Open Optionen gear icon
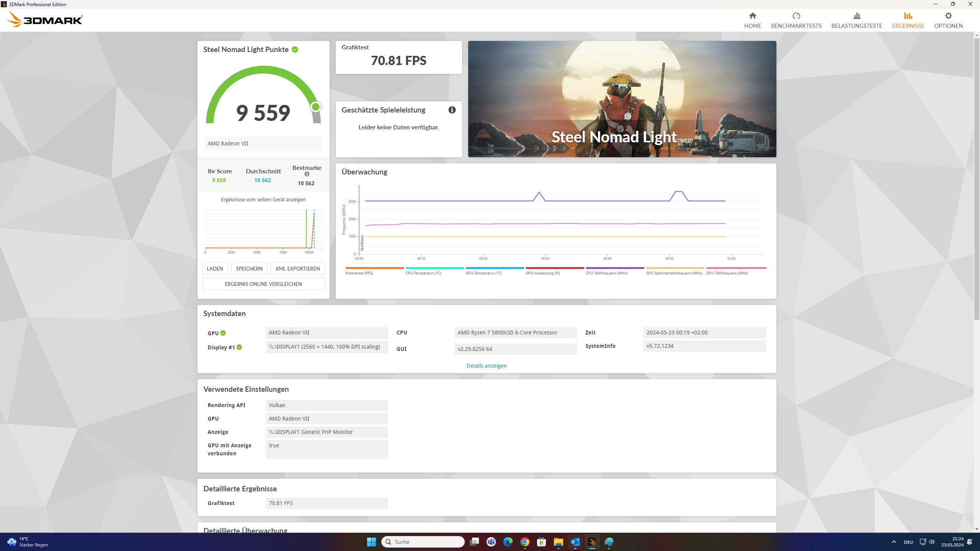This screenshot has width=980, height=551. (948, 16)
